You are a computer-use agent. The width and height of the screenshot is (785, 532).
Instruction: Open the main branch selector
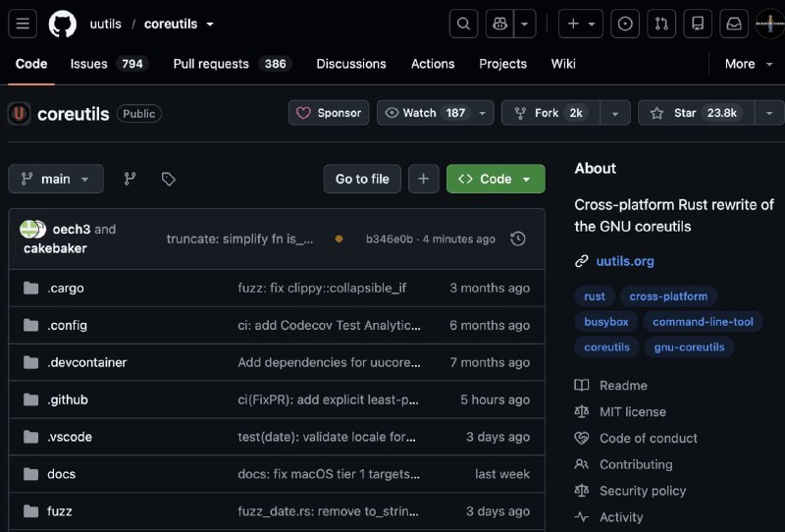coord(56,179)
